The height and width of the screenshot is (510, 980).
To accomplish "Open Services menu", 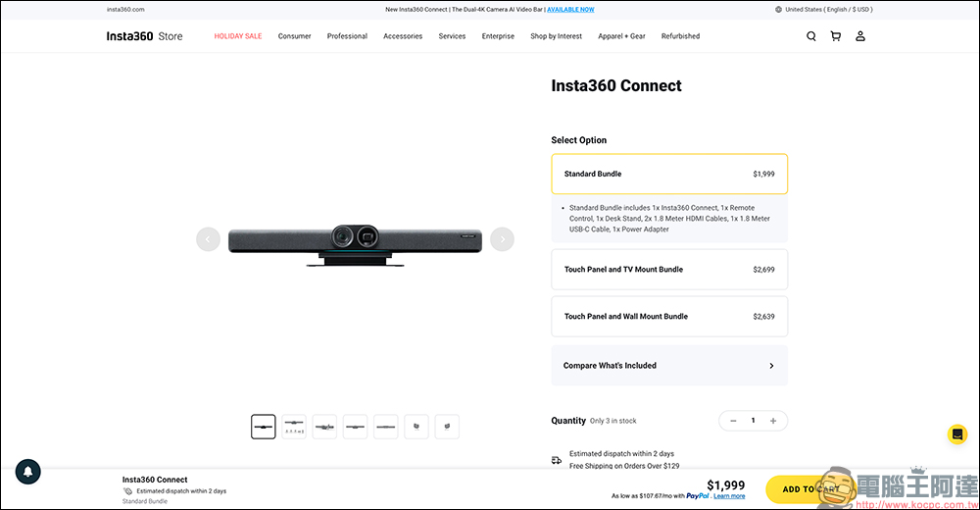I will point(452,36).
